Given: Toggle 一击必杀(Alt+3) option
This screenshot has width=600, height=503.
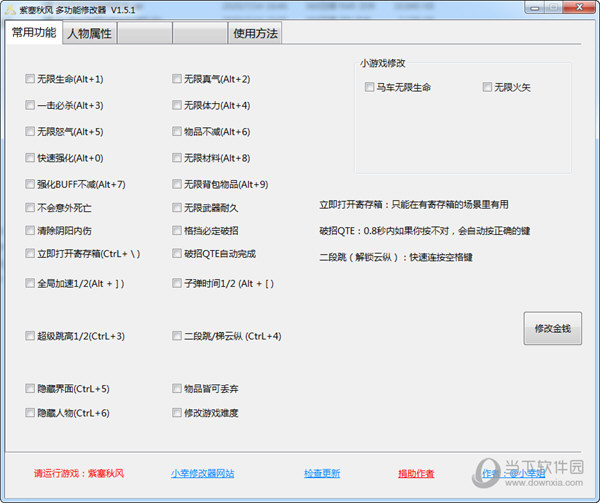Looking at the screenshot, I should tap(30, 105).
